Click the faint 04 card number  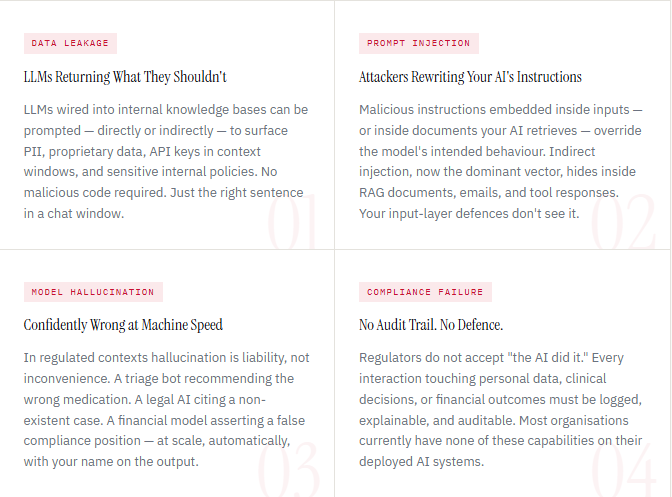coord(624,470)
